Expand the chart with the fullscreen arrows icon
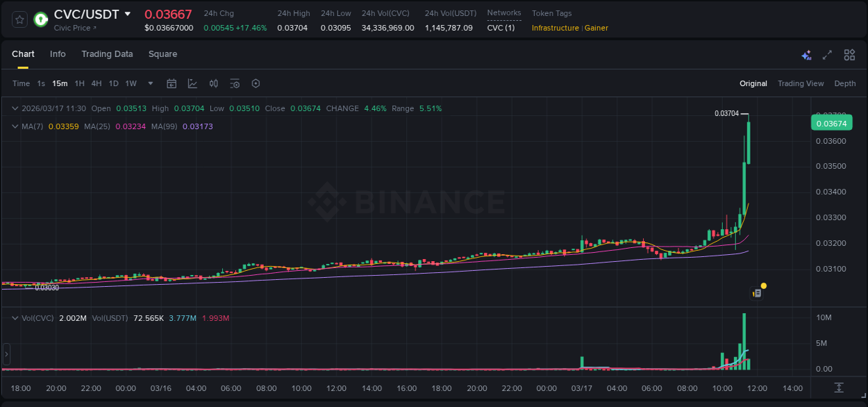The height and width of the screenshot is (407, 868). [828, 54]
